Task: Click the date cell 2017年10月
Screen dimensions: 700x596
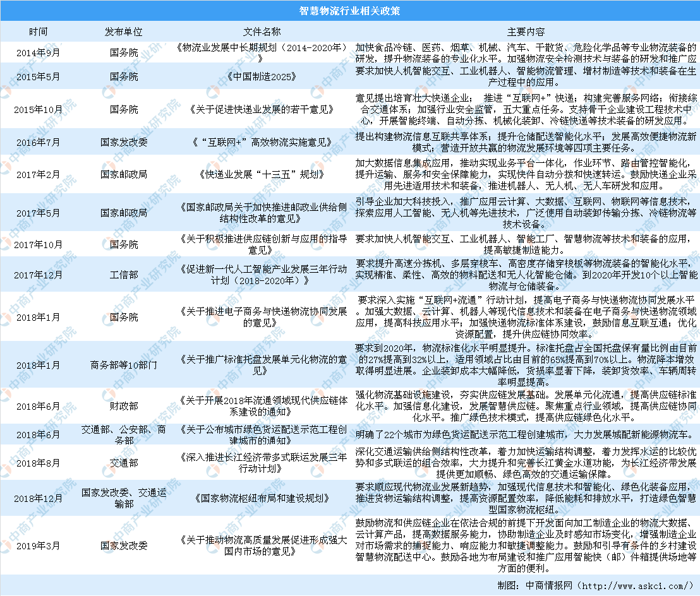Action: (x=38, y=245)
